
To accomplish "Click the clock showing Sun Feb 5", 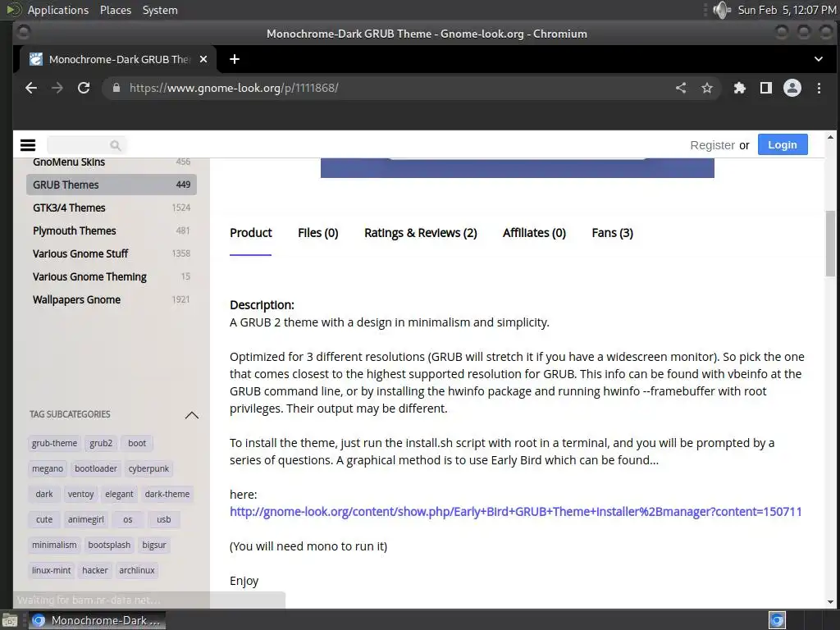I will [x=787, y=10].
